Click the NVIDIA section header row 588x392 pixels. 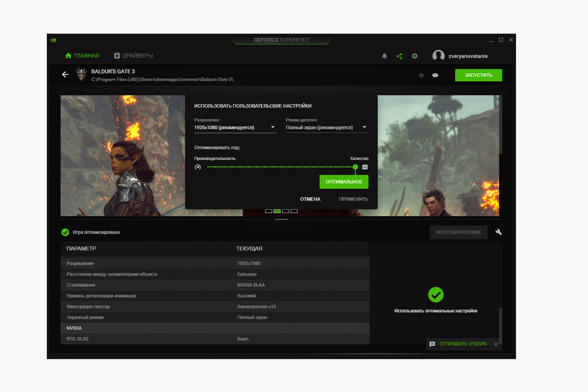[x=215, y=328]
